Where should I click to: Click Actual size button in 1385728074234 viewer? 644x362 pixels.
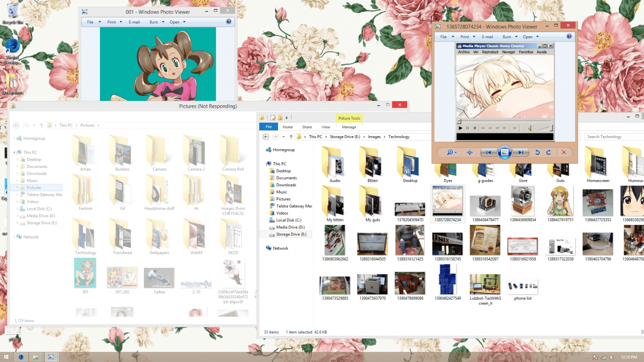pos(470,152)
